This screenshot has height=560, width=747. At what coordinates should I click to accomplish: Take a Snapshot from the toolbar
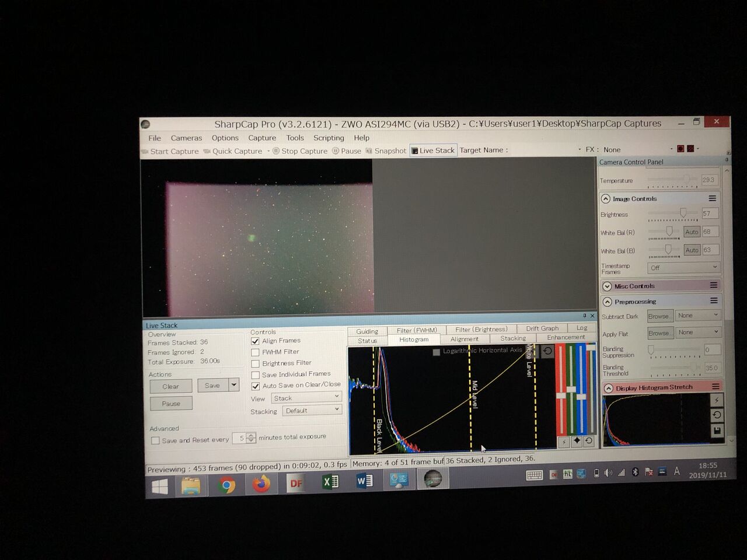[386, 150]
